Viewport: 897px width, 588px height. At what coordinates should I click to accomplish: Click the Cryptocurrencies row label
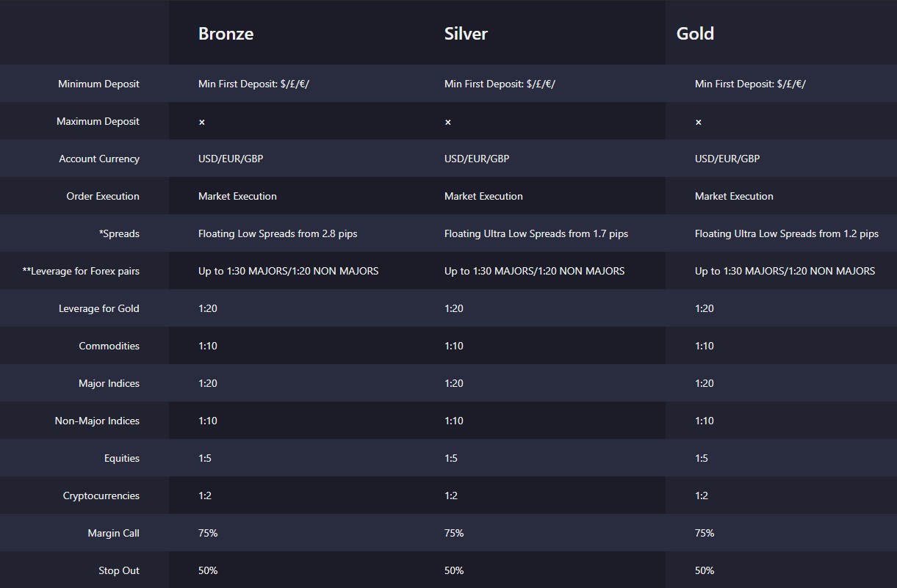tap(101, 496)
